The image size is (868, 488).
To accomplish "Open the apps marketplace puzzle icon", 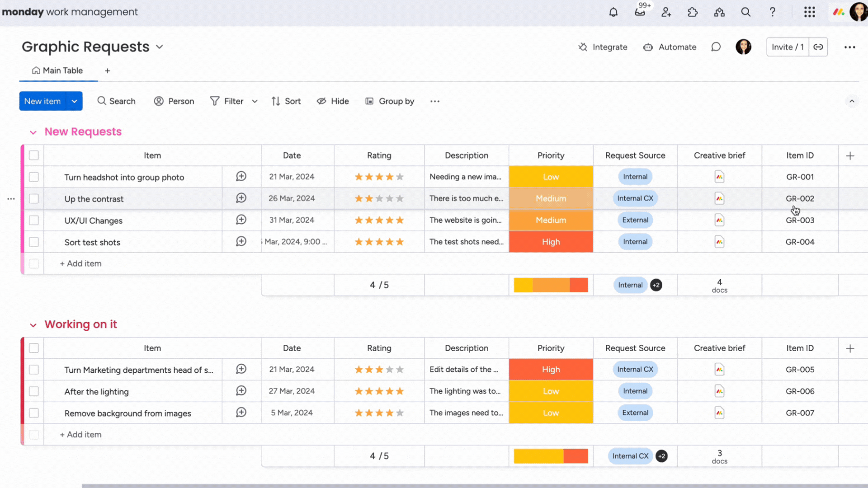I will pos(693,12).
